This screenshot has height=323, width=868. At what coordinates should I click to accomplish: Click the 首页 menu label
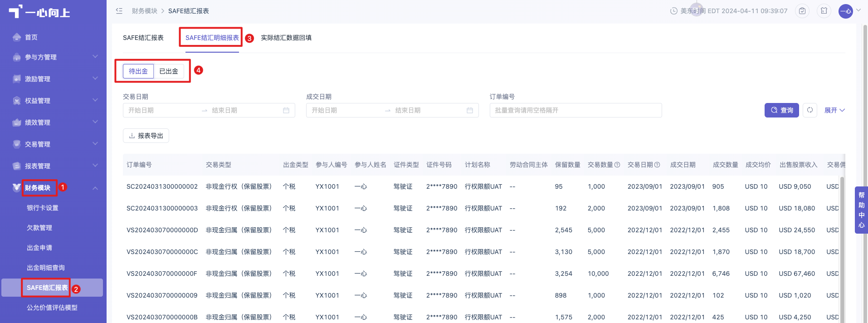click(x=31, y=37)
